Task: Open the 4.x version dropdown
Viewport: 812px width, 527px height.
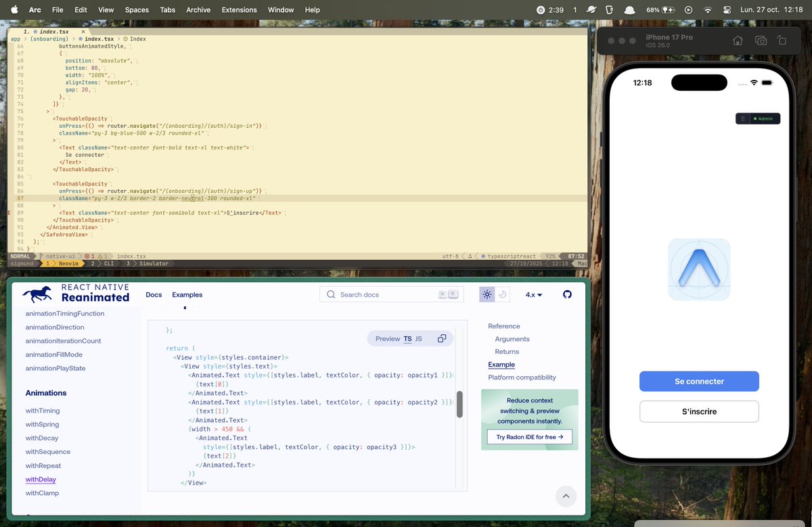Action: [534, 295]
